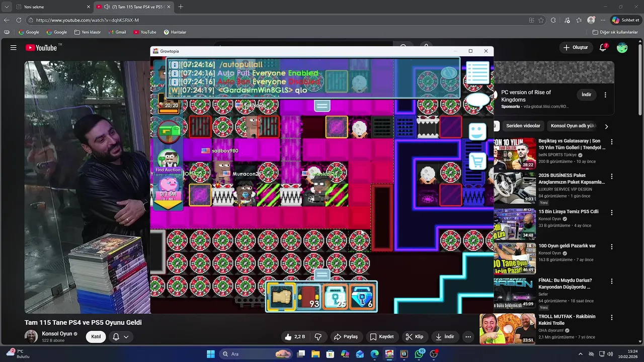Select the diamond lock item with 6
This screenshot has height=362, width=644.
[362, 297]
